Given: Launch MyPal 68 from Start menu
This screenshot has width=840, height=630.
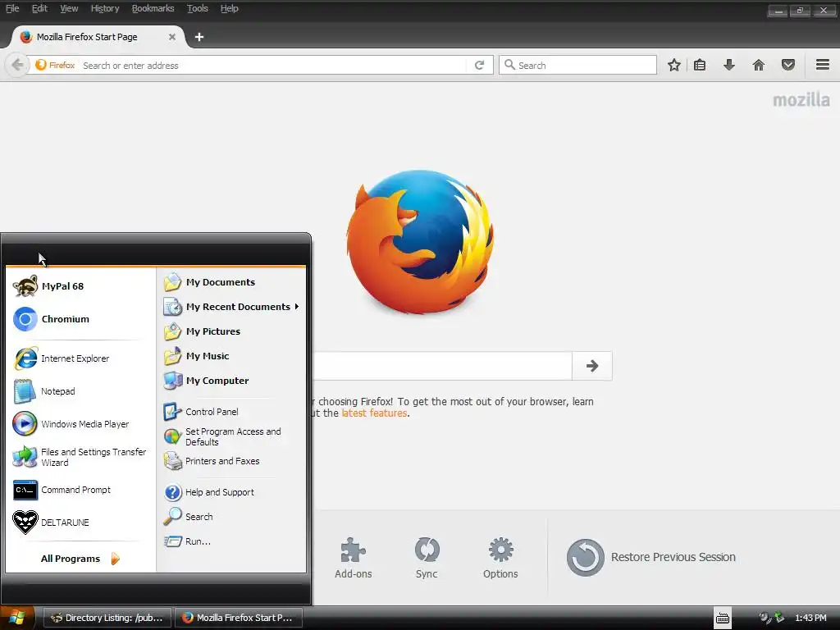Looking at the screenshot, I should [79, 286].
